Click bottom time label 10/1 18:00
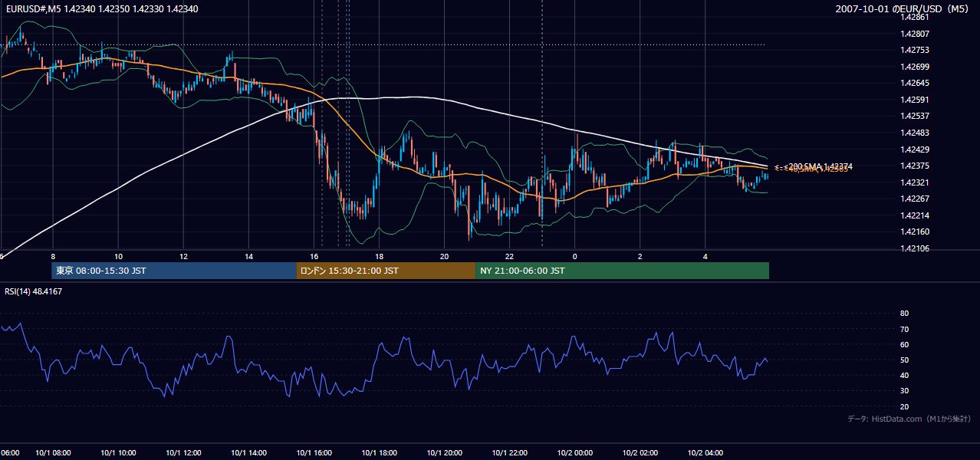This screenshot has height=460, width=980. click(379, 453)
